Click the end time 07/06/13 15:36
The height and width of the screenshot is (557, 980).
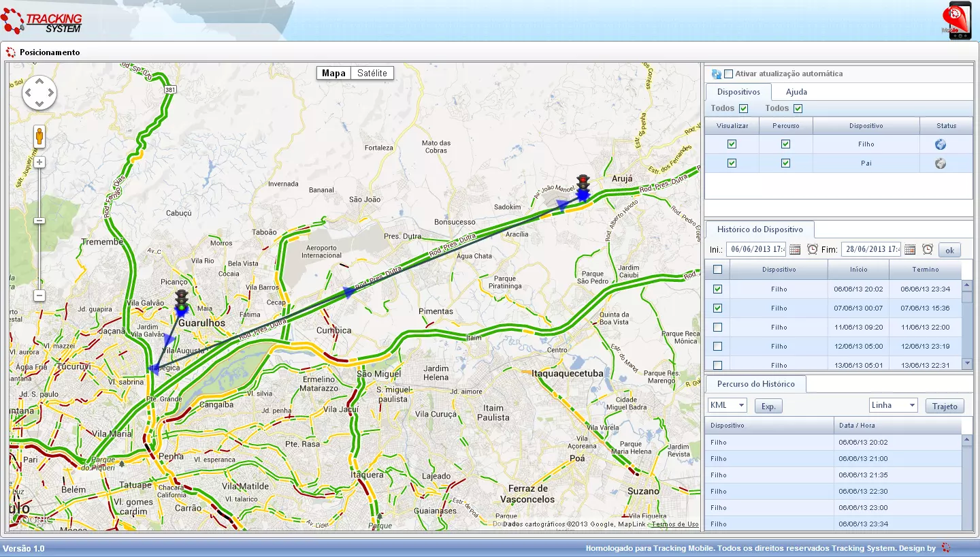(925, 308)
